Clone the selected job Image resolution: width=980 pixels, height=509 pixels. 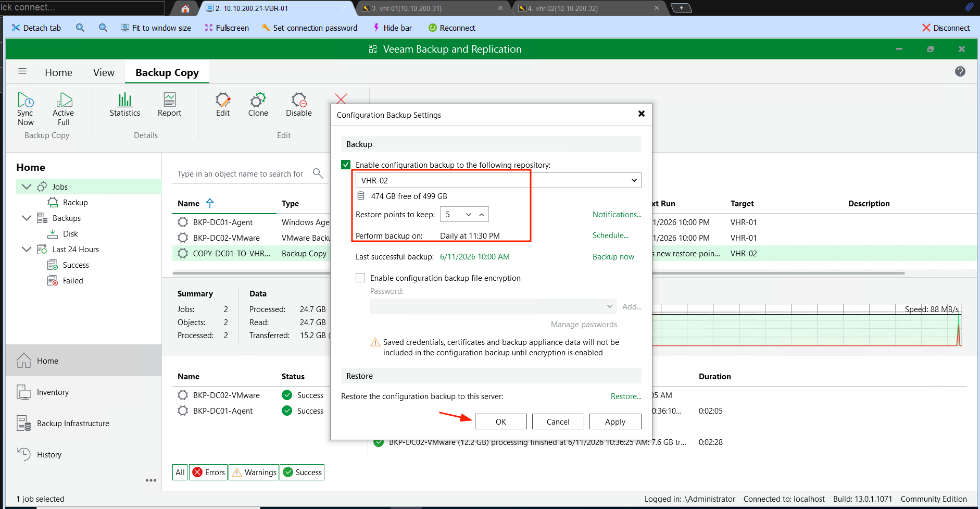[x=258, y=105]
